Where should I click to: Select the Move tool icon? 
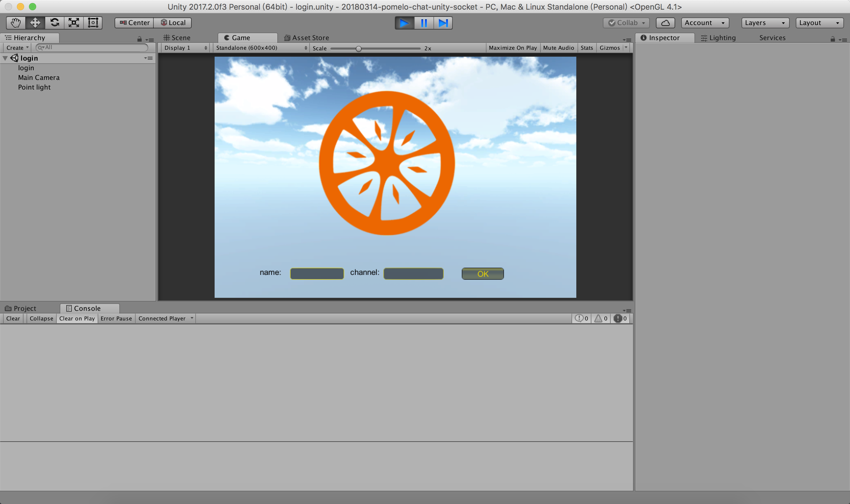point(35,23)
